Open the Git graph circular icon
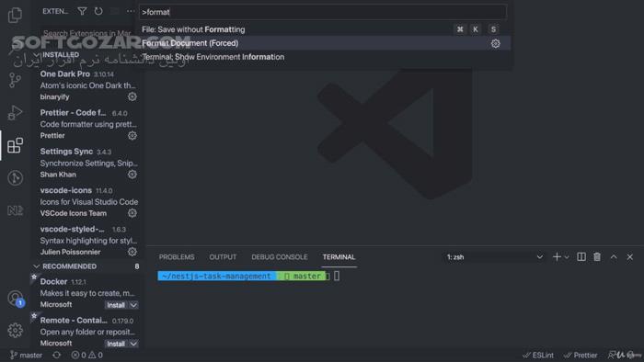 click(16, 177)
